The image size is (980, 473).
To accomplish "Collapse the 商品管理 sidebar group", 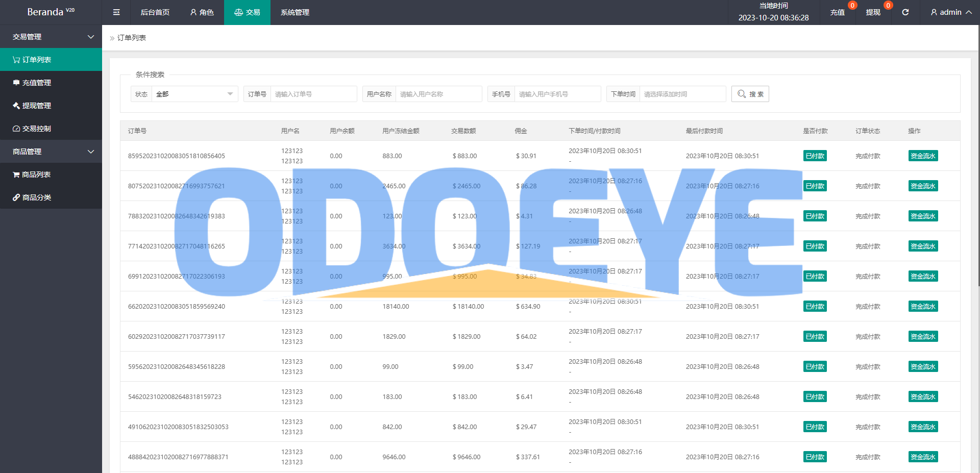I will point(51,152).
